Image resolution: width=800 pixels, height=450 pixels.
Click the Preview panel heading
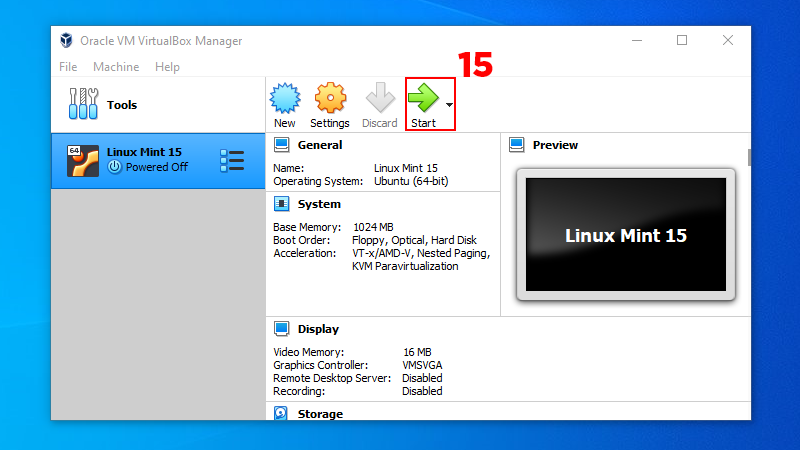[555, 145]
